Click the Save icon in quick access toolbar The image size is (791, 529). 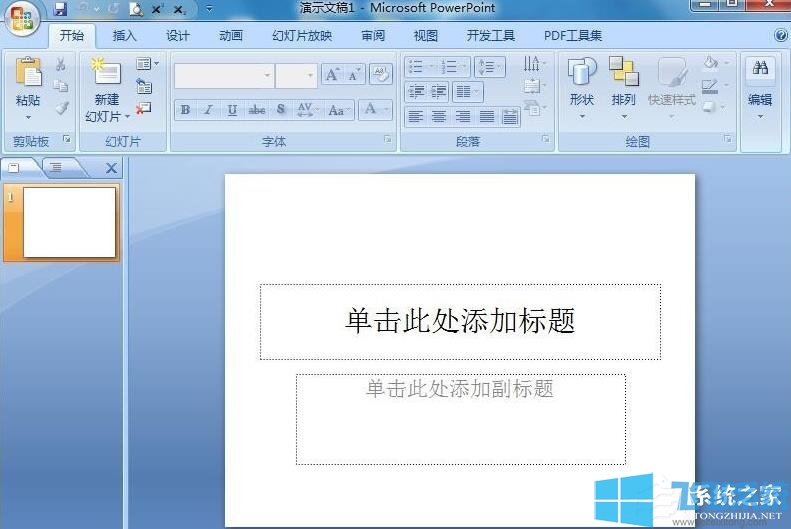(60, 9)
